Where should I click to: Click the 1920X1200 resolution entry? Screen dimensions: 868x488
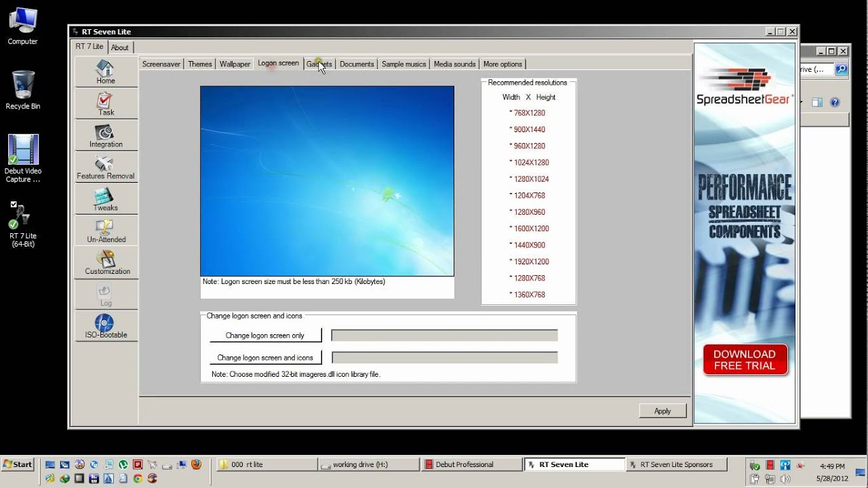point(530,262)
